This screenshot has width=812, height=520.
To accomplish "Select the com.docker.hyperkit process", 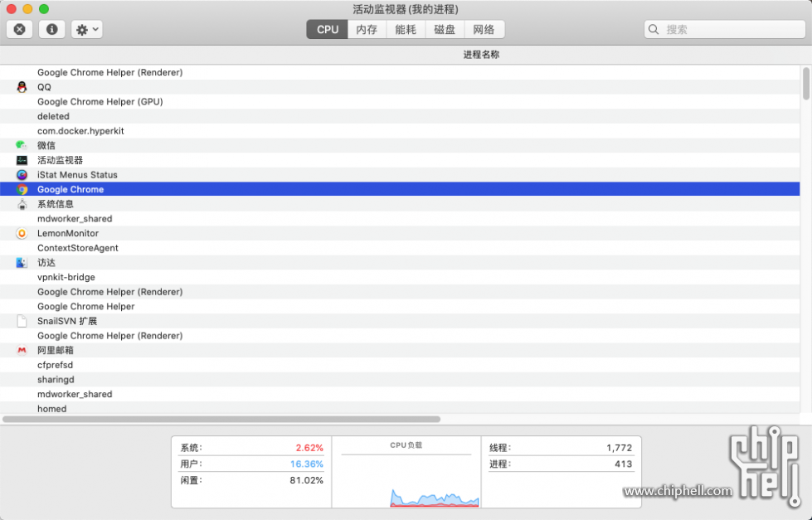I will click(80, 131).
